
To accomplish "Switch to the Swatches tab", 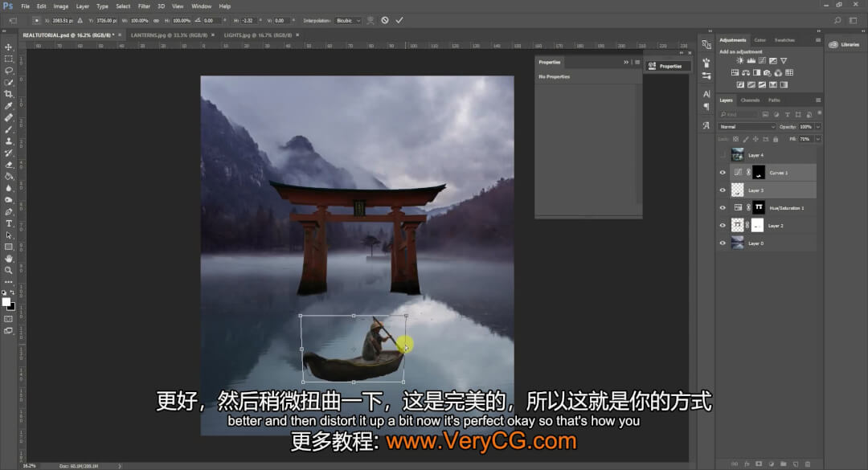I will 784,40.
